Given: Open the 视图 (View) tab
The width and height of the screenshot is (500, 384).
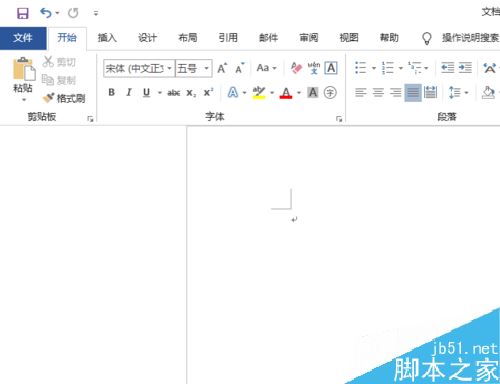Looking at the screenshot, I should [349, 38].
